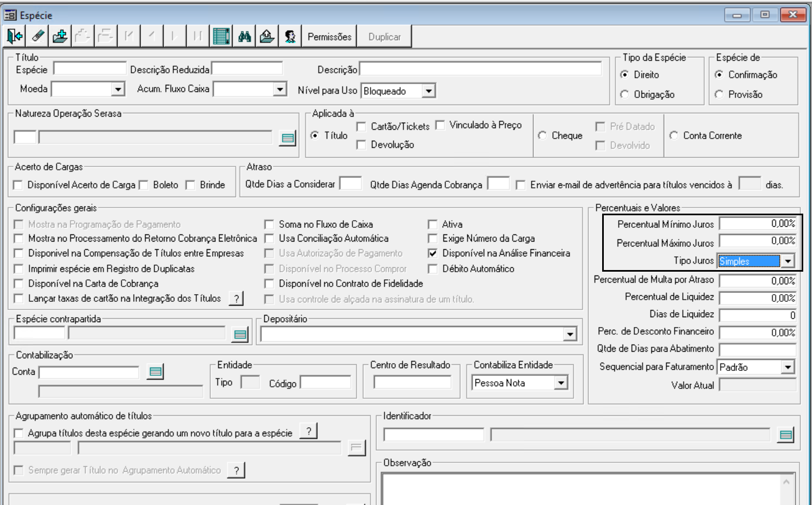Click the grid list view toolbar icon

pyautogui.click(x=221, y=37)
